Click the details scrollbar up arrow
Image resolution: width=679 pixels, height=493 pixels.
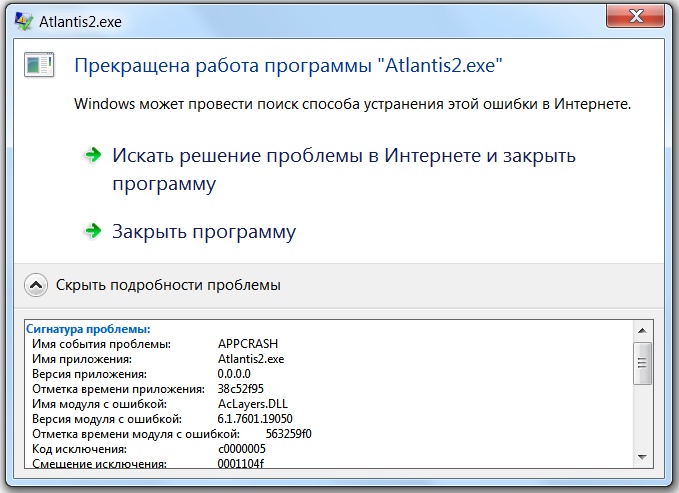[643, 331]
